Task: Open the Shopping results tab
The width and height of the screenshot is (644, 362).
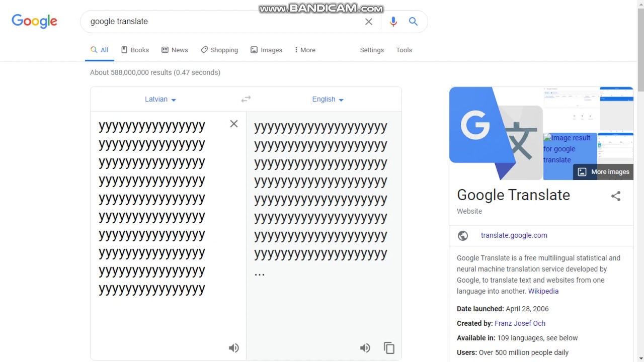Action: [219, 50]
